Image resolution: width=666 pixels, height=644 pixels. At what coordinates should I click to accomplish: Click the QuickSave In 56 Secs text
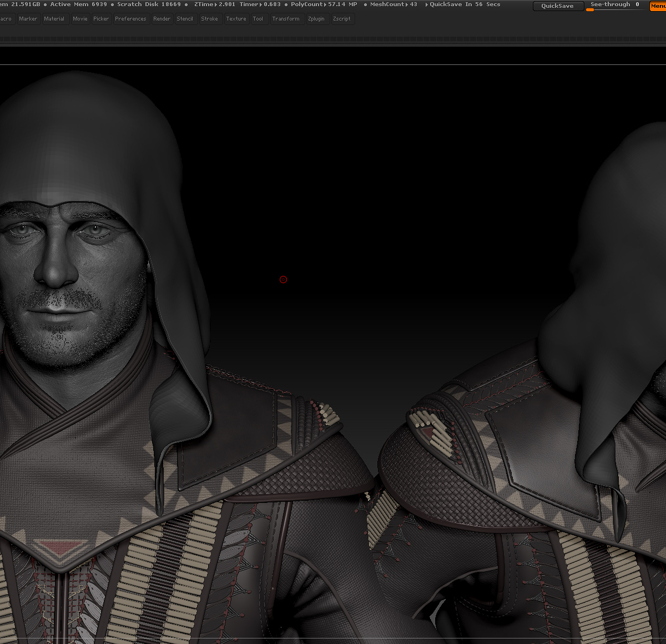click(x=465, y=4)
